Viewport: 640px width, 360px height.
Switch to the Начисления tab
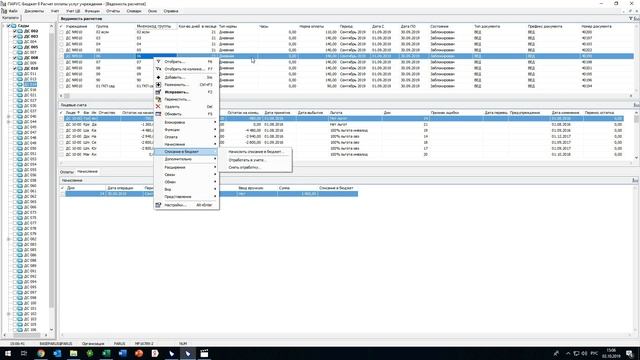[x=87, y=171]
